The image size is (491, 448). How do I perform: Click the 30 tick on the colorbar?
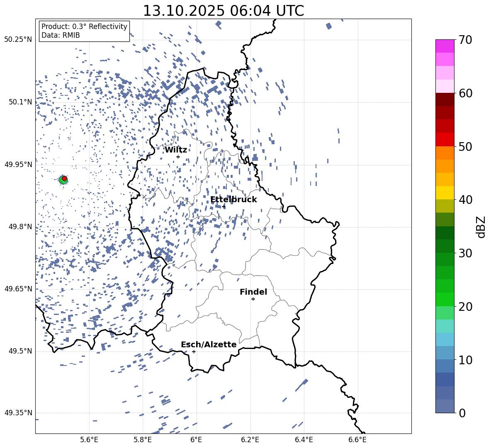[x=466, y=253]
